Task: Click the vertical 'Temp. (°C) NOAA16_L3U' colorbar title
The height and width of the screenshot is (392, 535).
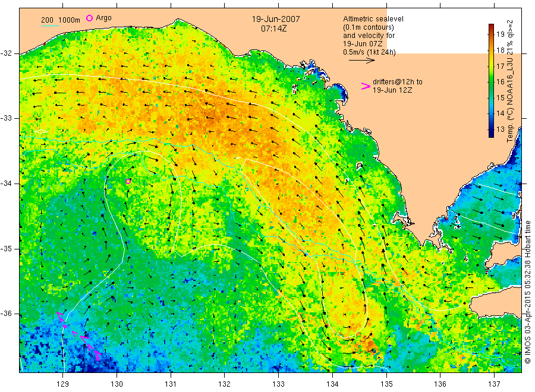Action: tap(510, 81)
